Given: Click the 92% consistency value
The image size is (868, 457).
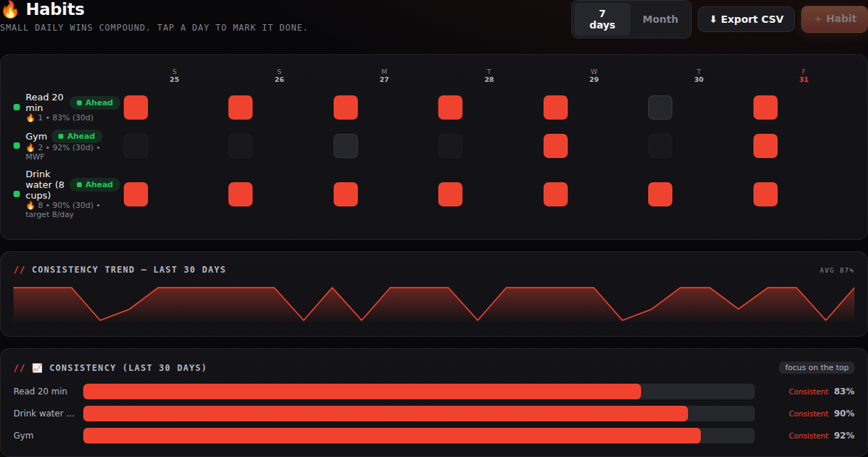Looking at the screenshot, I should [x=845, y=436].
